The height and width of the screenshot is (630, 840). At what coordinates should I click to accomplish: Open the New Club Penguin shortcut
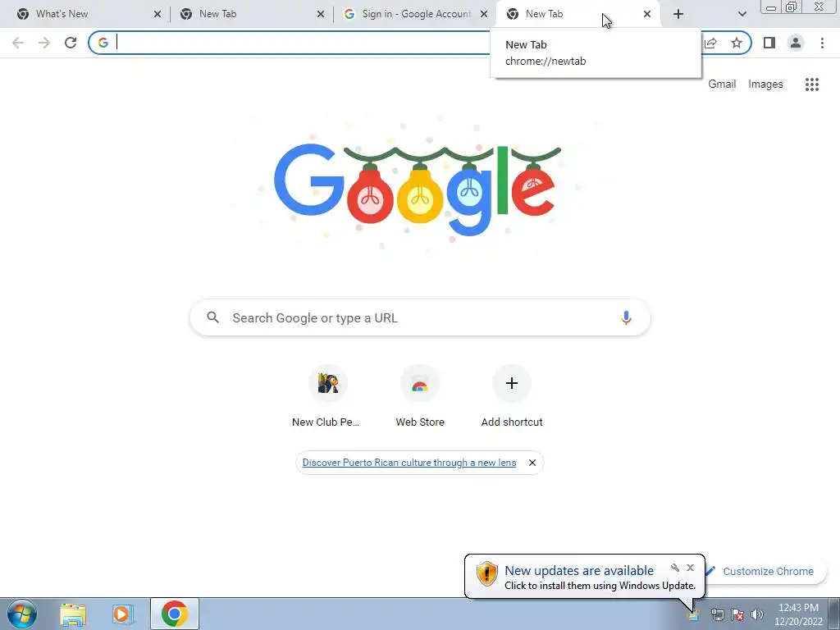pos(328,396)
